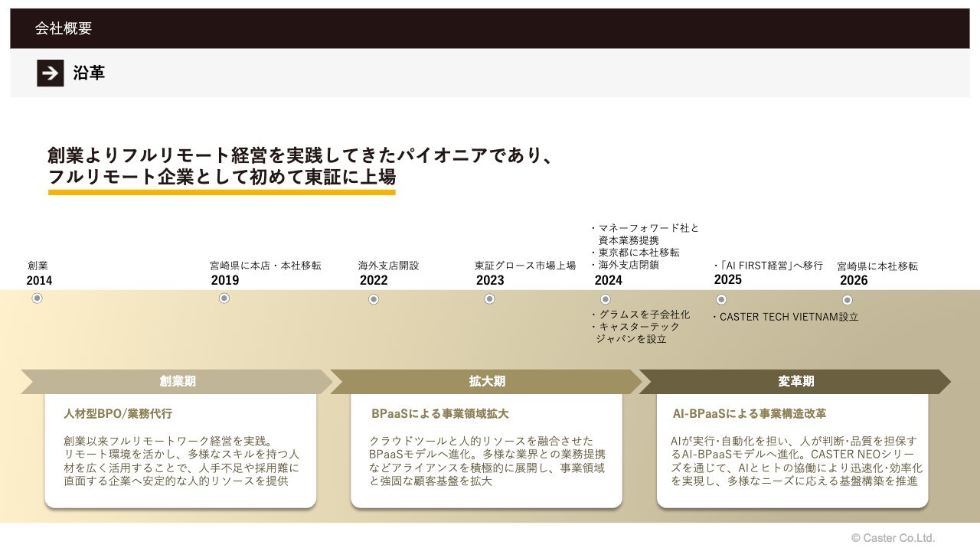Screen dimensions: 980x551
Task: Click the 東証グロース市場上場 label
Action: (525, 266)
